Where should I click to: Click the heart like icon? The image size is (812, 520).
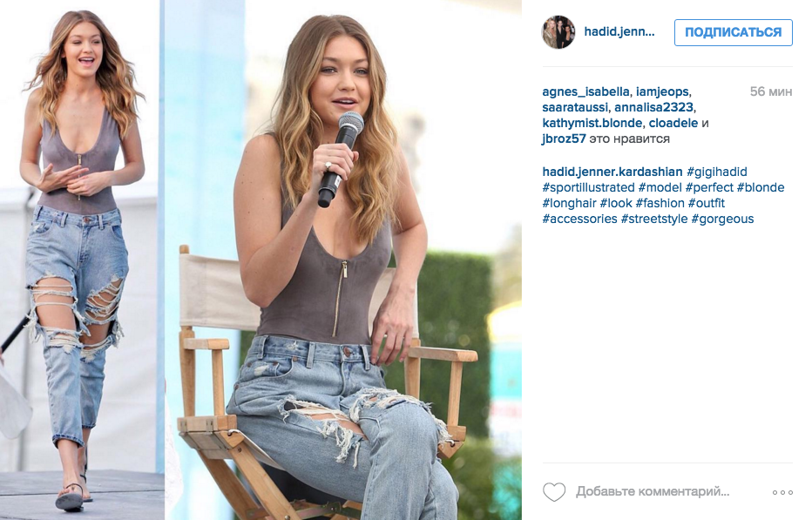554,491
